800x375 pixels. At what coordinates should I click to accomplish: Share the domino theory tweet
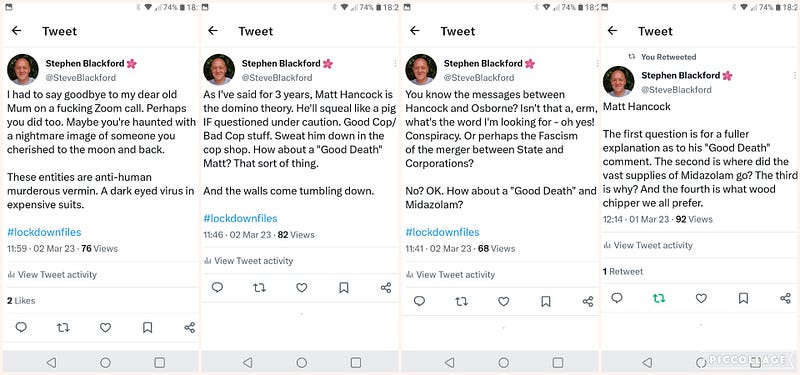(x=386, y=288)
